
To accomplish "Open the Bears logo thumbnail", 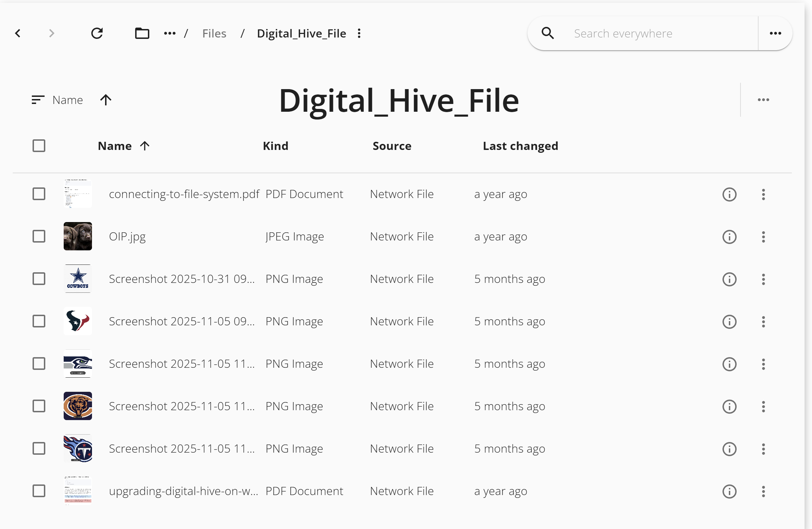I will [x=78, y=406].
